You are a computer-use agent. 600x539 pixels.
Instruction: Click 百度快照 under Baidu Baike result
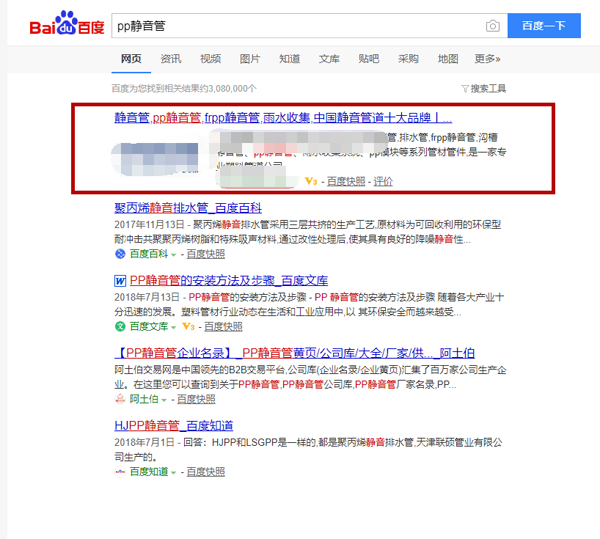point(205,254)
